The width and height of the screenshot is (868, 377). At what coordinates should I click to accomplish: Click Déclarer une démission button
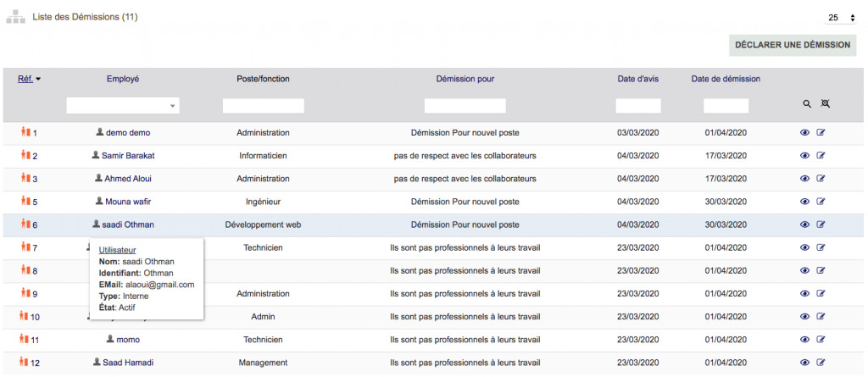[x=793, y=45]
